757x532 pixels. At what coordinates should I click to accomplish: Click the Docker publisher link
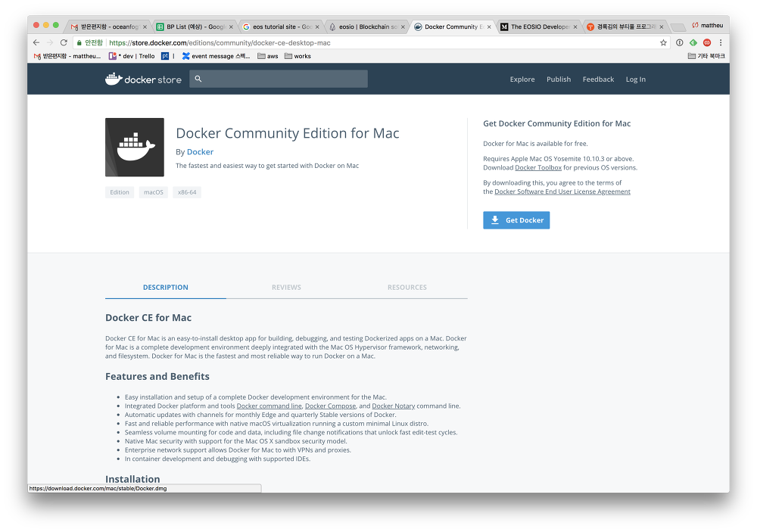point(200,151)
